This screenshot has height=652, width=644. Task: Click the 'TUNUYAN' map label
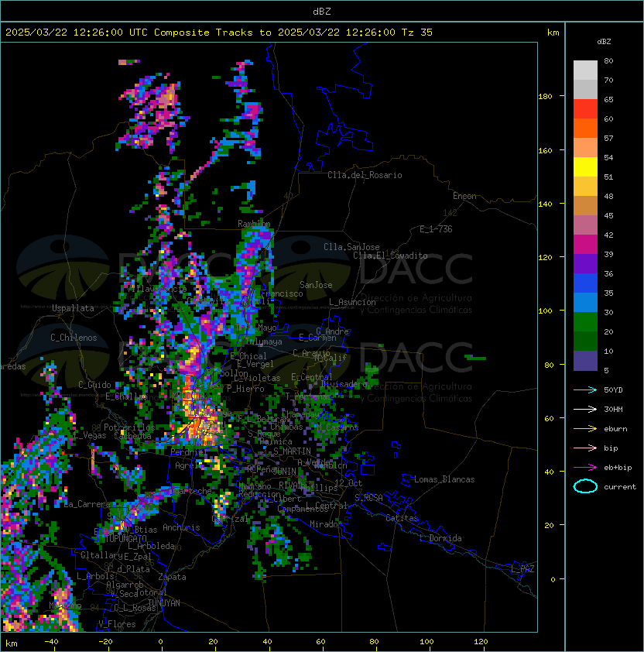[x=164, y=603]
